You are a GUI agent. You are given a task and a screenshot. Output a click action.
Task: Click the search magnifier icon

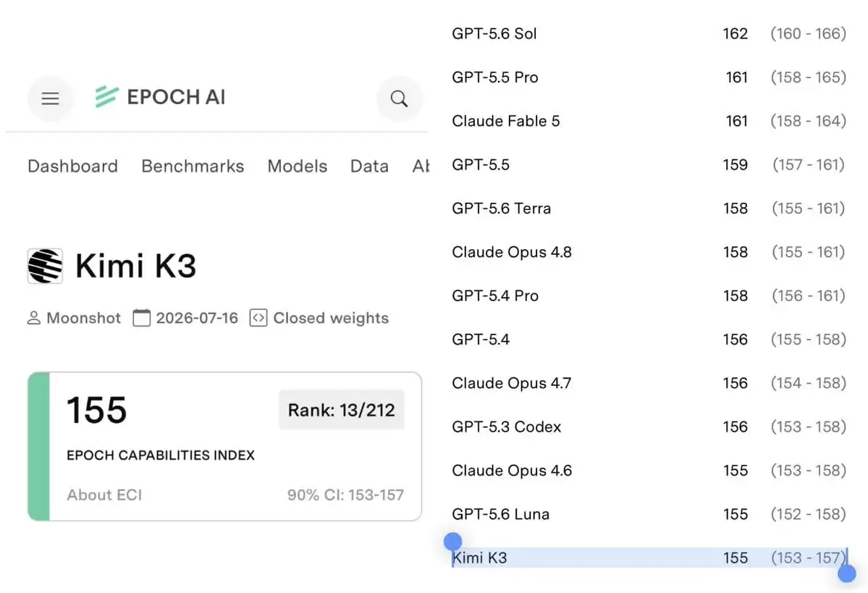click(399, 98)
